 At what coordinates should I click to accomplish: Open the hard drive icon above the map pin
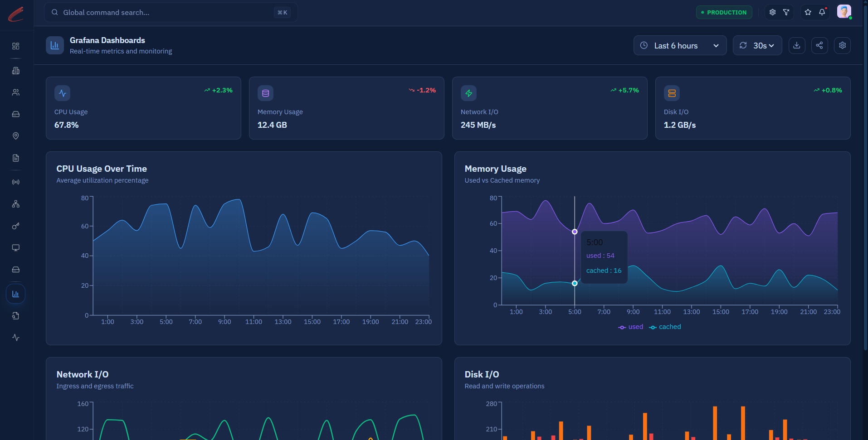tap(16, 114)
